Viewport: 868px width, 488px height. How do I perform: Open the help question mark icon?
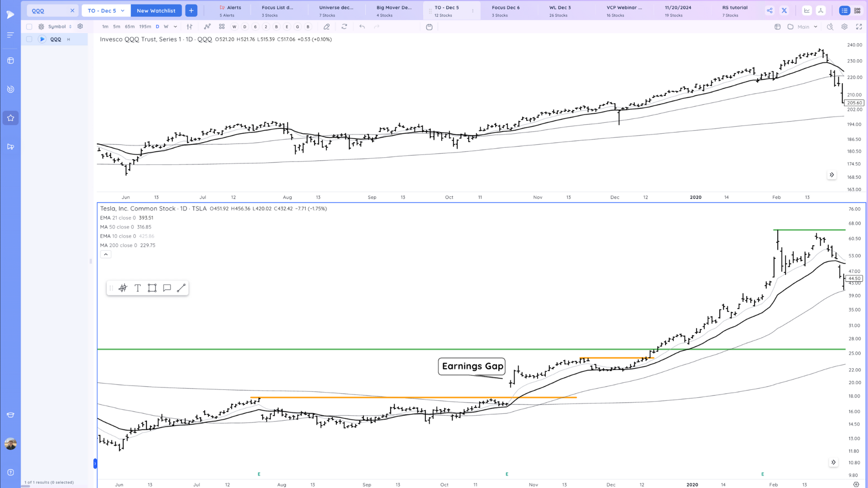[10, 472]
